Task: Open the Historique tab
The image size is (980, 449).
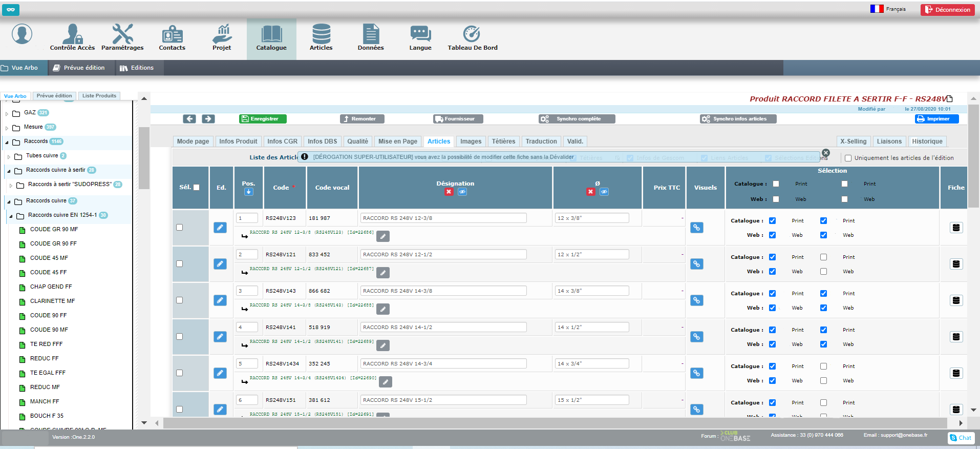Action: [x=927, y=141]
